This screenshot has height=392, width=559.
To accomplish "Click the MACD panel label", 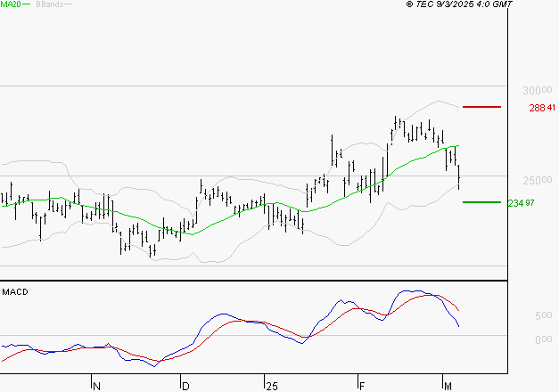I will 15,292.
